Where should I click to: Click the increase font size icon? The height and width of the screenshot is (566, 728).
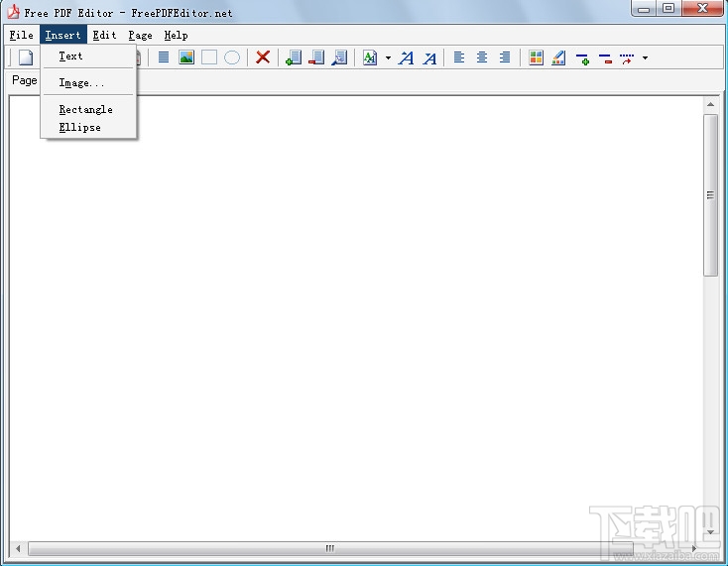click(x=407, y=57)
